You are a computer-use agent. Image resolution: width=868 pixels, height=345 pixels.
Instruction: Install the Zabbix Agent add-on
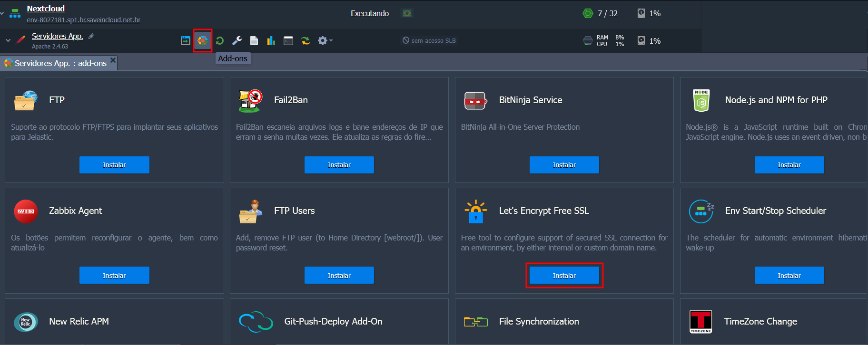tap(114, 276)
